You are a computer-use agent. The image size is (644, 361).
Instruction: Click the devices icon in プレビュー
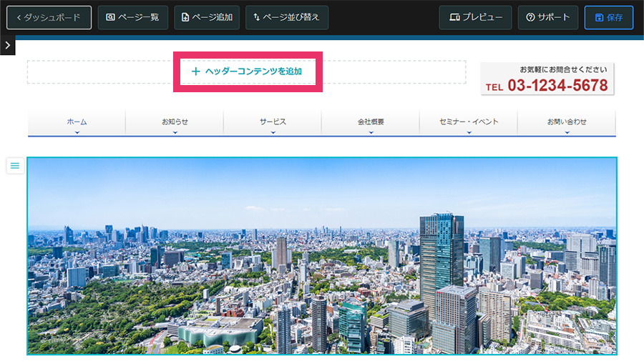[x=454, y=17]
